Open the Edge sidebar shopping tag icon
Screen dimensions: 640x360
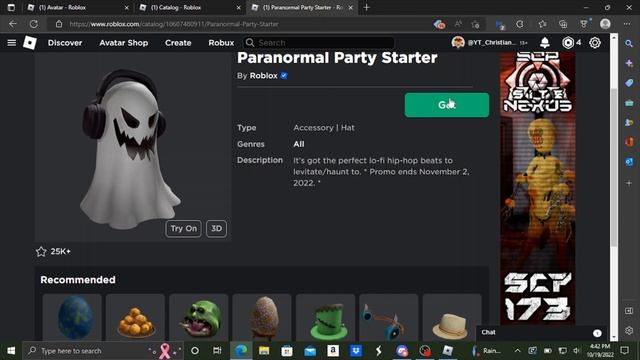pyautogui.click(x=629, y=83)
